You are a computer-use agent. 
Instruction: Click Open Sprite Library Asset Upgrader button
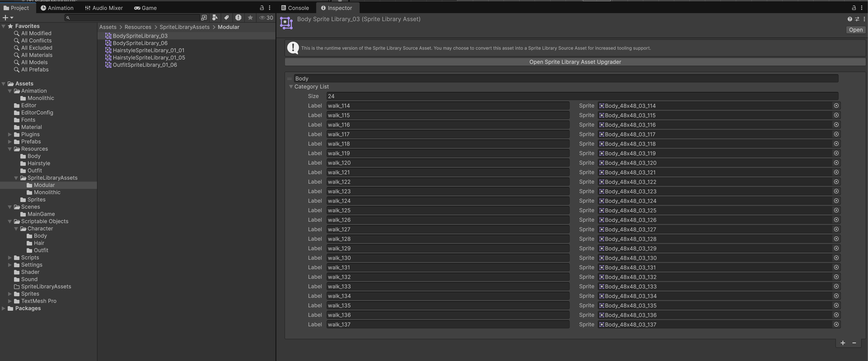[575, 62]
